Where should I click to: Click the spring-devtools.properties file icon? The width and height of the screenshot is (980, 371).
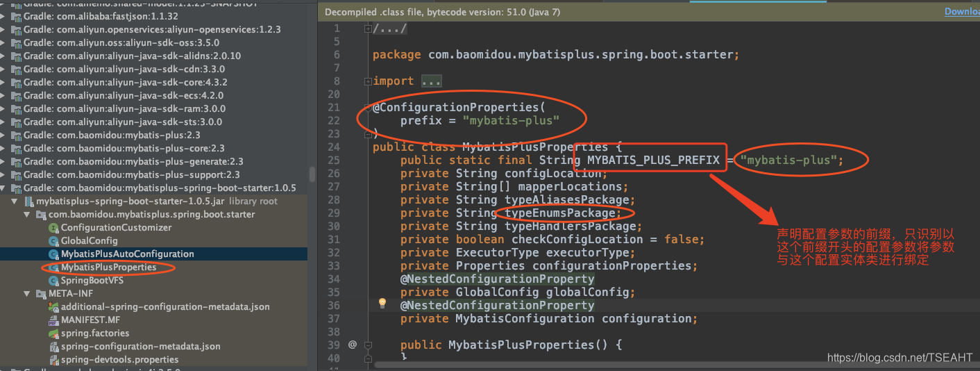click(53, 360)
